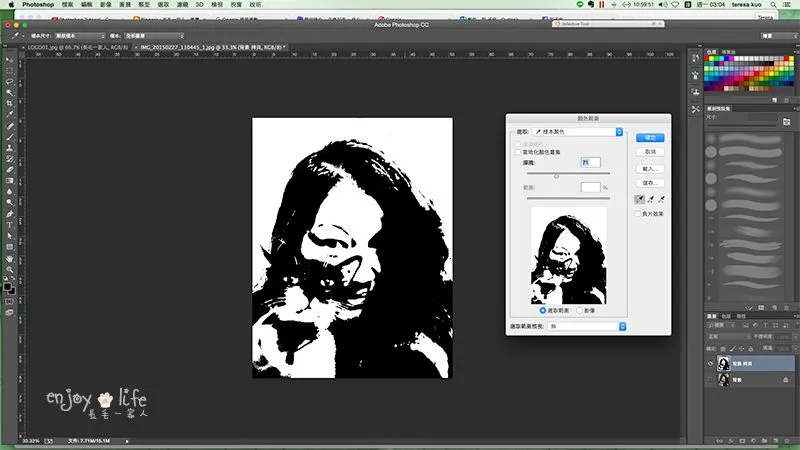The width and height of the screenshot is (800, 450).
Task: Select the Image radio button under preview
Action: tap(580, 310)
